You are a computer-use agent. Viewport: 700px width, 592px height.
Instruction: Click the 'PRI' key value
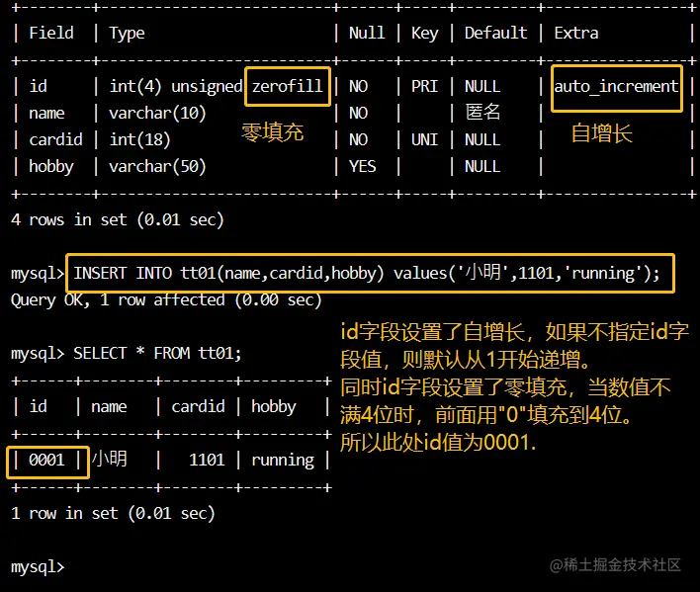(424, 87)
